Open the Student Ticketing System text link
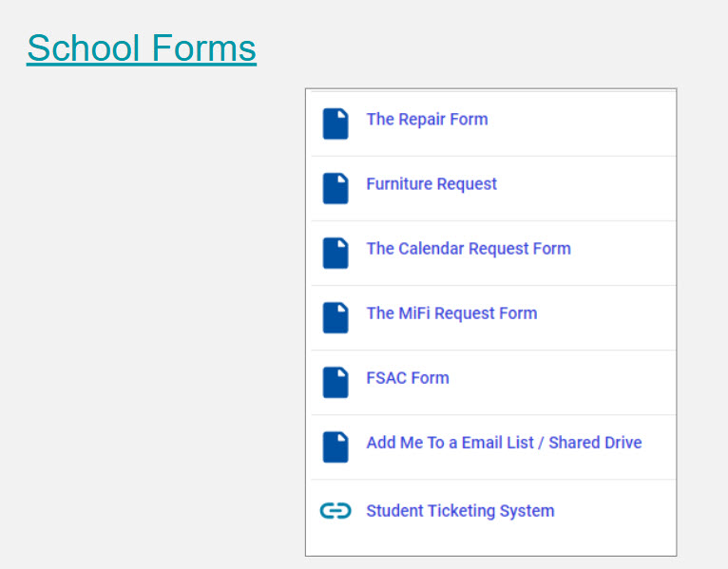The image size is (728, 569). coord(460,511)
